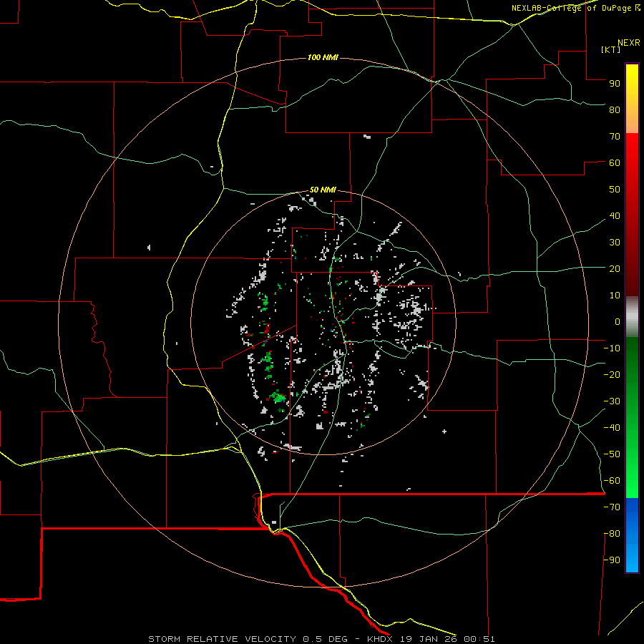Viewport: 644px width, 644px height.
Task: Click the -20 value on velocity scale
Action: pyautogui.click(x=612, y=375)
